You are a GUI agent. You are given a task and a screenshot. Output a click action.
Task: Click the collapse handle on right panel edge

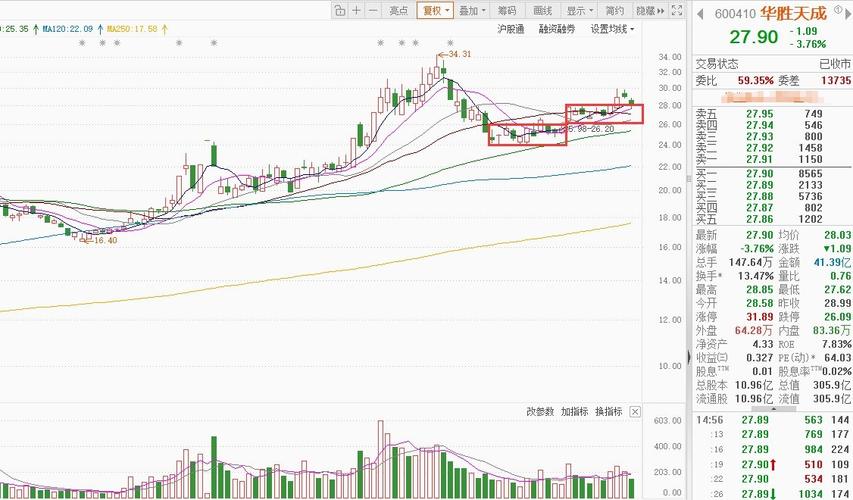[690, 357]
